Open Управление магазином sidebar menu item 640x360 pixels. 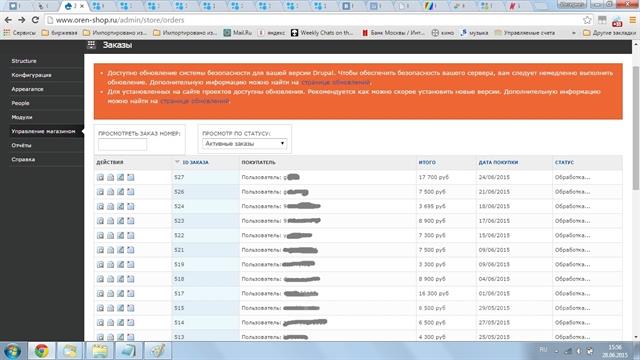coord(43,131)
